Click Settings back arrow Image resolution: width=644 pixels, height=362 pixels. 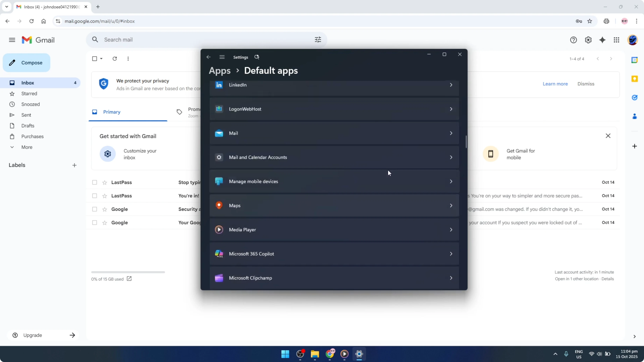[x=208, y=57]
